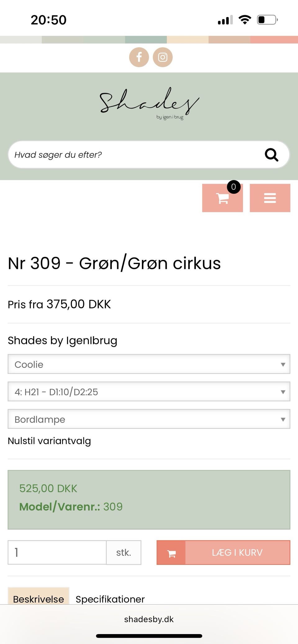Open the hamburger menu icon
The image size is (298, 644).
tap(270, 198)
